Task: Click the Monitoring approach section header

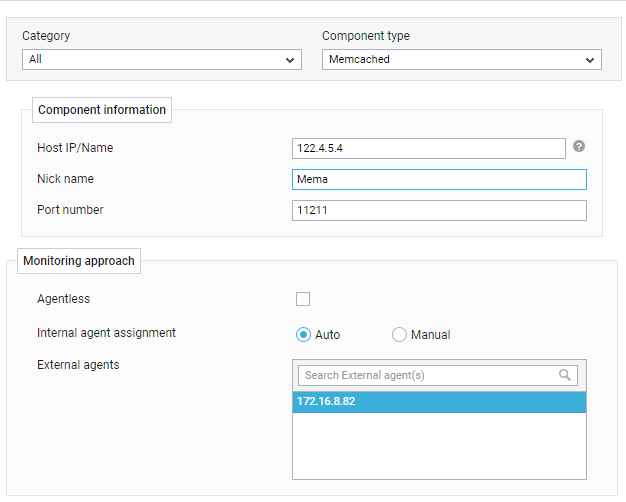Action: click(x=79, y=261)
